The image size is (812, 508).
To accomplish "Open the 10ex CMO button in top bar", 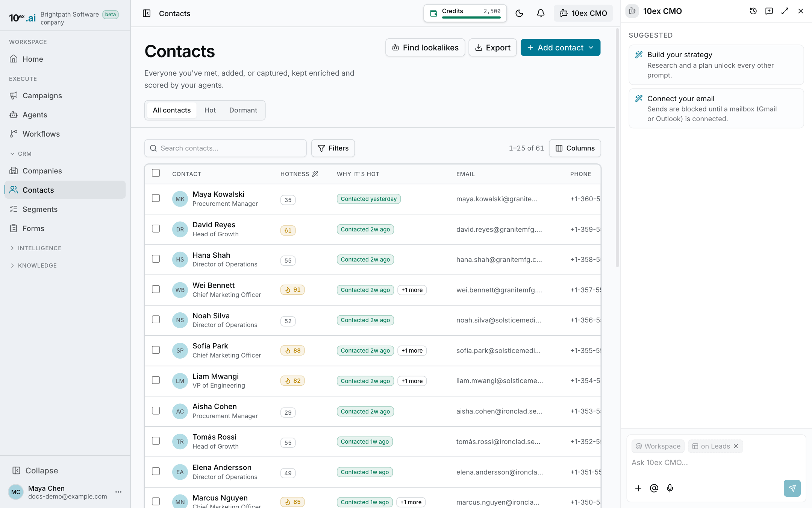I will [x=583, y=14].
